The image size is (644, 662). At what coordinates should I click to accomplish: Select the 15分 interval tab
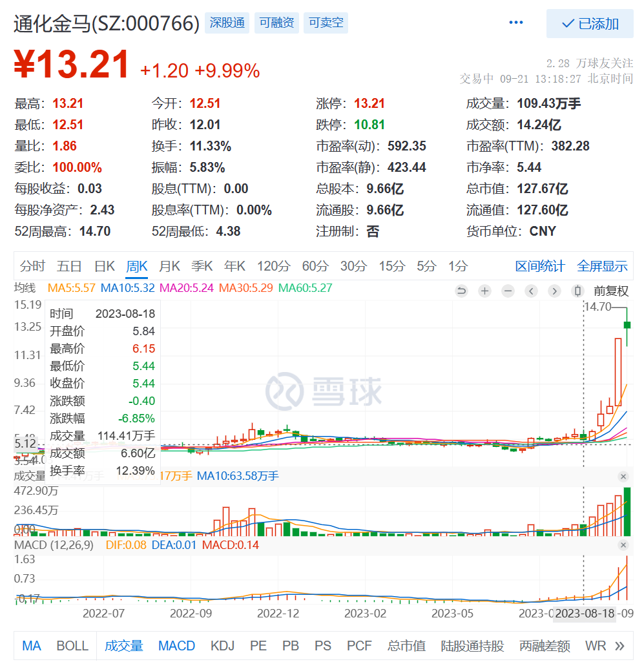[392, 266]
